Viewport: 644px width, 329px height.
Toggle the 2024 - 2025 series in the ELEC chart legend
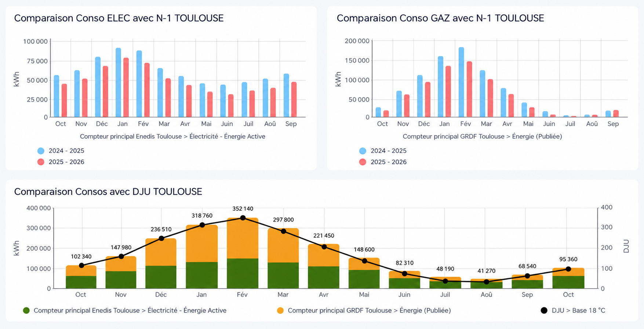[61, 151]
